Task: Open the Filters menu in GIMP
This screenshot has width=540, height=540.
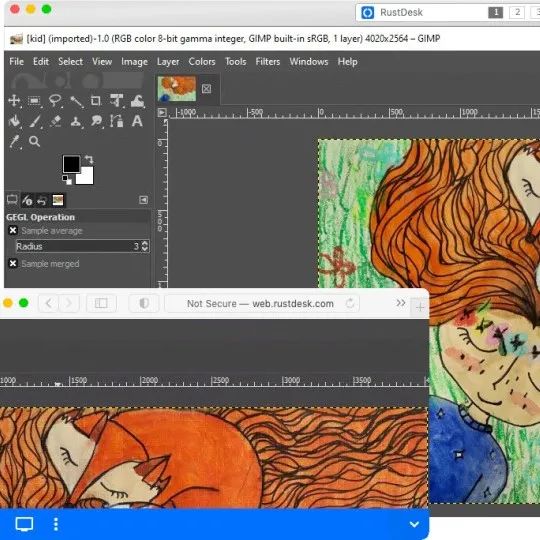Action: click(x=268, y=62)
